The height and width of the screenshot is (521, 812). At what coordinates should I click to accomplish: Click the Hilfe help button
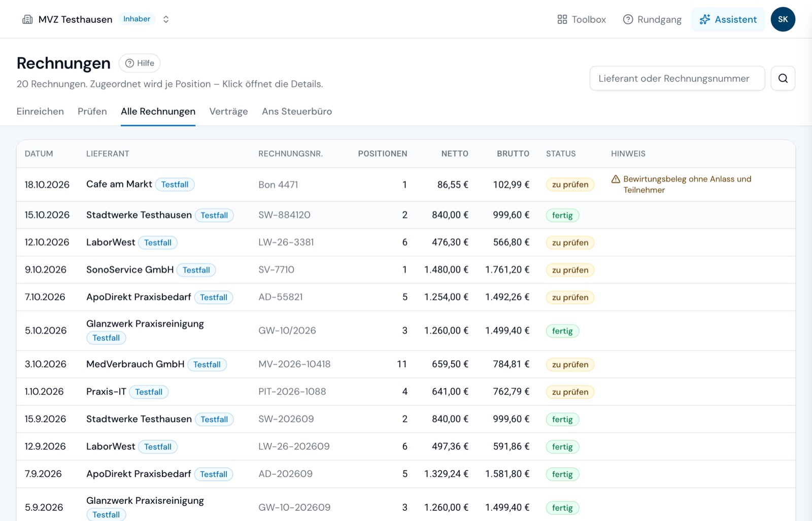coord(140,63)
